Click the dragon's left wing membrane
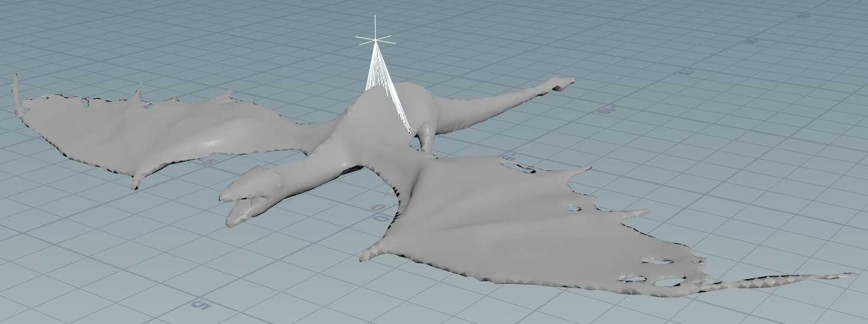 [160, 130]
